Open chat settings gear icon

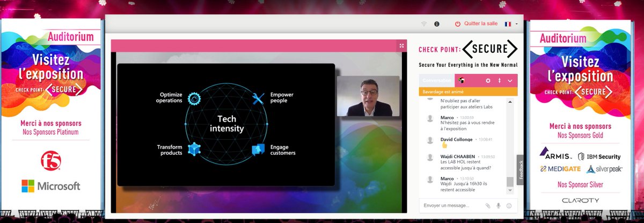[x=488, y=81]
